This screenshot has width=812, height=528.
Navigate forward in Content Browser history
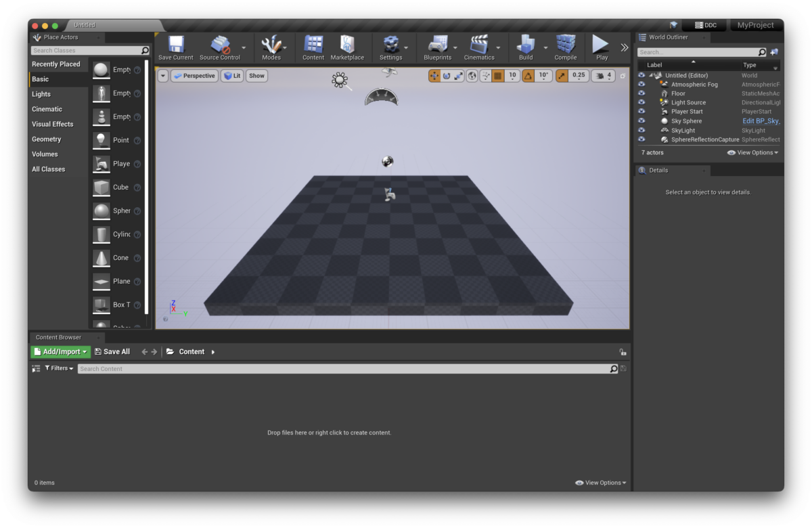(154, 352)
